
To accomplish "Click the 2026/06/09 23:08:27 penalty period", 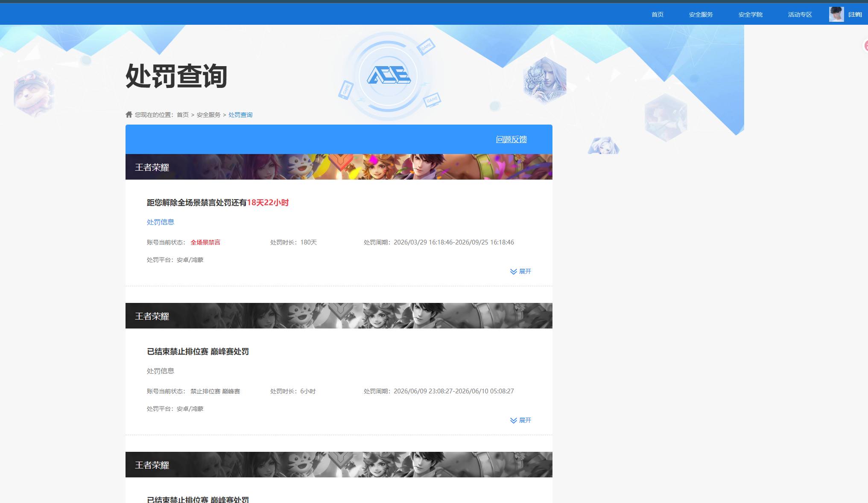I will [x=439, y=391].
